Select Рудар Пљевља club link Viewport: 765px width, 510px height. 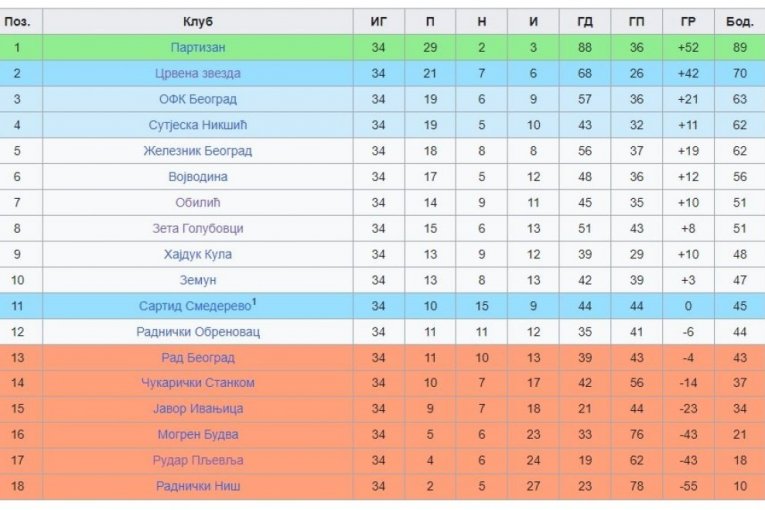click(198, 461)
